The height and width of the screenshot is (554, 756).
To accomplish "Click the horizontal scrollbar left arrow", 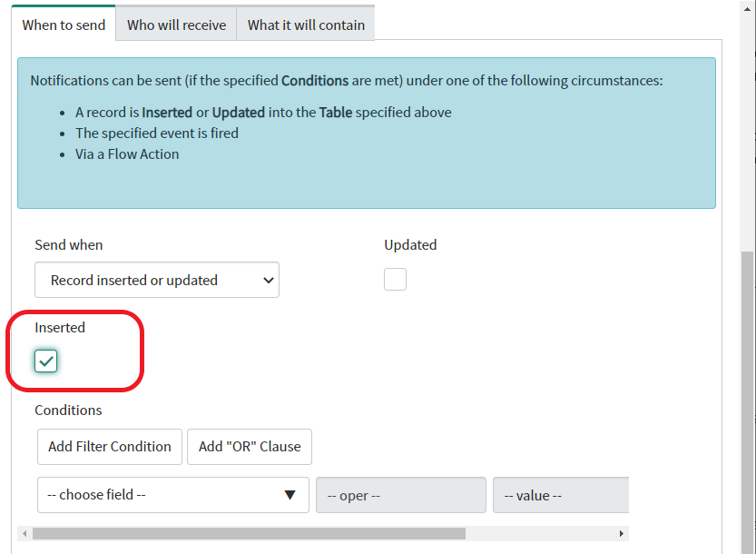I will [x=25, y=534].
